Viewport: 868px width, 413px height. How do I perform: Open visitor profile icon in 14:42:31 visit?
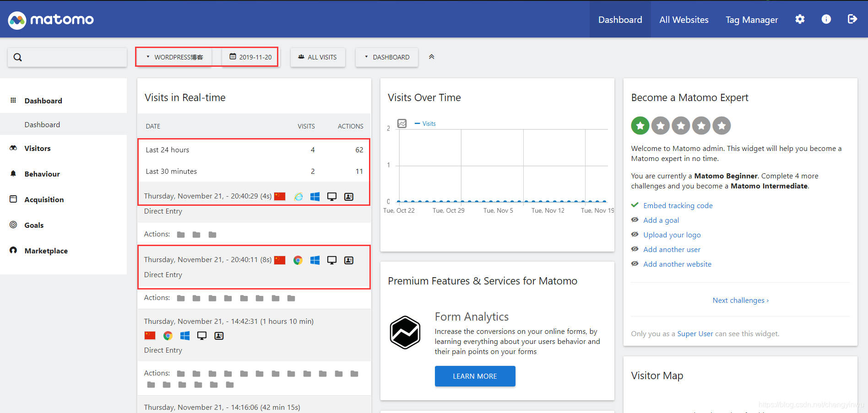[x=219, y=336]
